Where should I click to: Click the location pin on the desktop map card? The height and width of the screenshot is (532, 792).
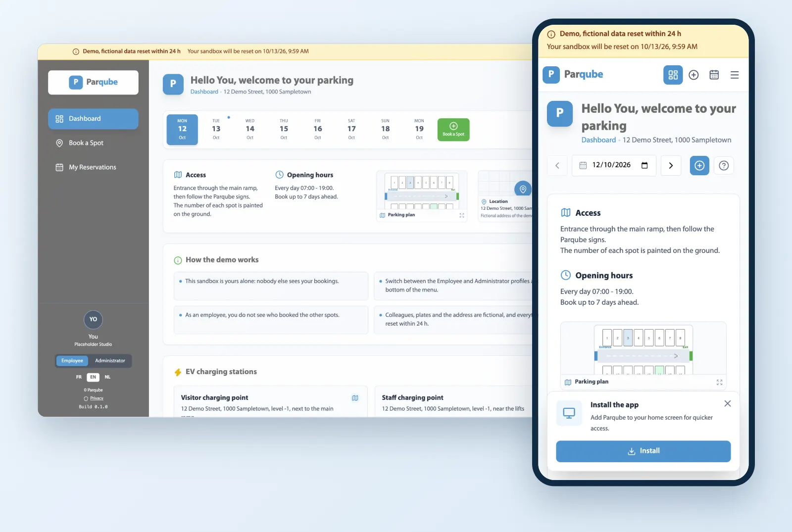click(523, 189)
